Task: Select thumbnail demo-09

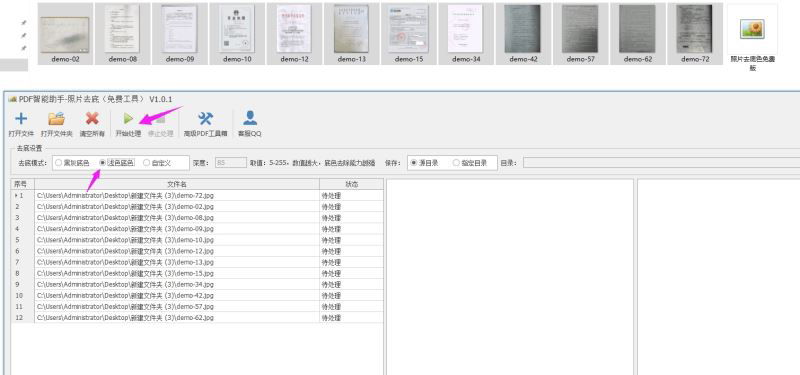Action: coord(180,34)
